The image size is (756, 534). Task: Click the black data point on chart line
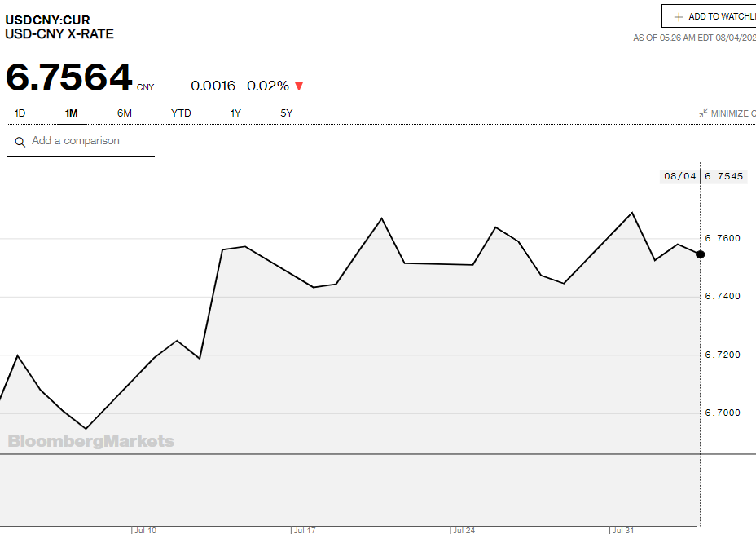(x=700, y=254)
